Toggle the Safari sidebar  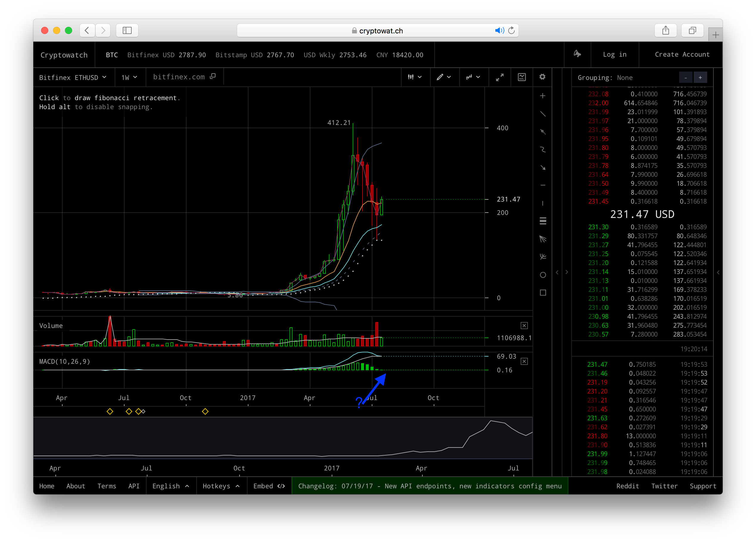127,30
